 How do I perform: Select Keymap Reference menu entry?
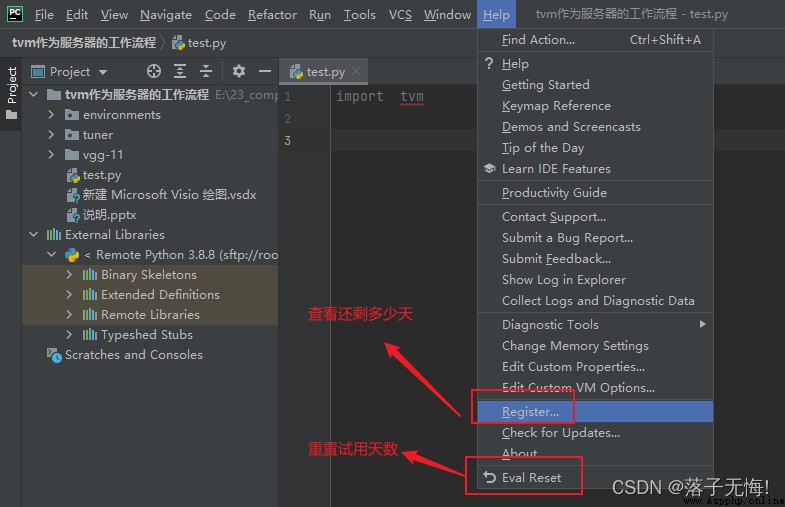(595, 106)
